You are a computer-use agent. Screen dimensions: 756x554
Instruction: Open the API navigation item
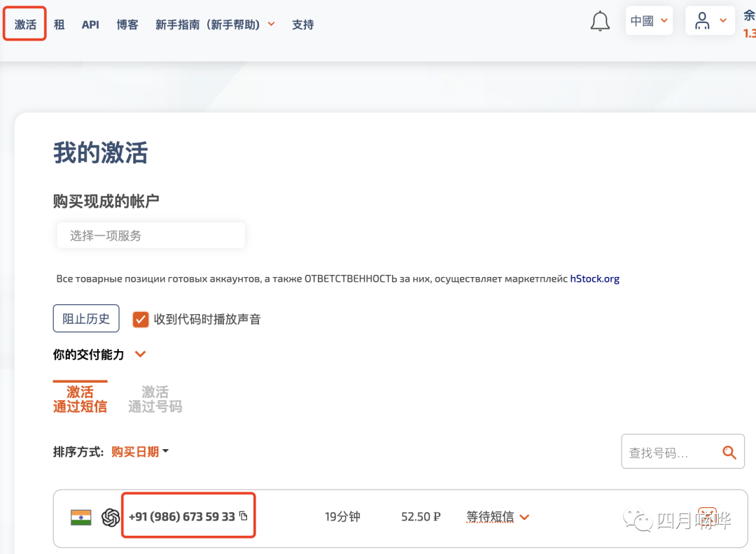[x=90, y=24]
